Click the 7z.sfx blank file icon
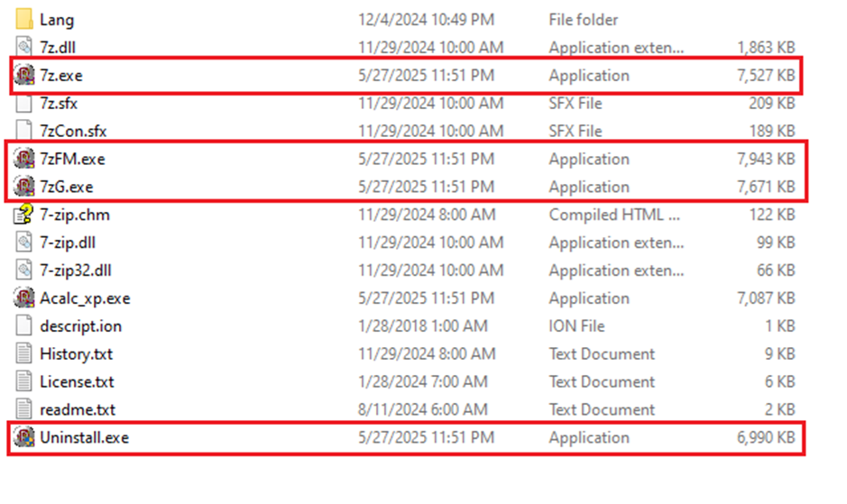Image resolution: width=847 pixels, height=504 pixels. tap(24, 103)
